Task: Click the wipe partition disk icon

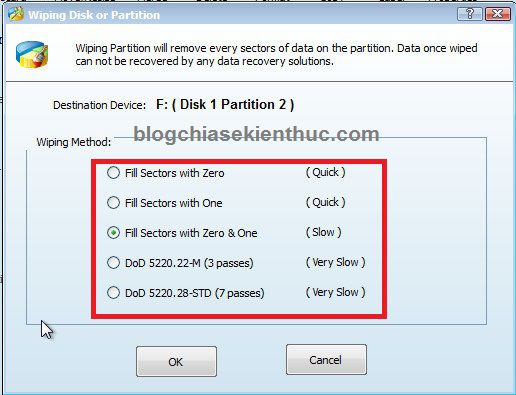Action: [x=32, y=54]
